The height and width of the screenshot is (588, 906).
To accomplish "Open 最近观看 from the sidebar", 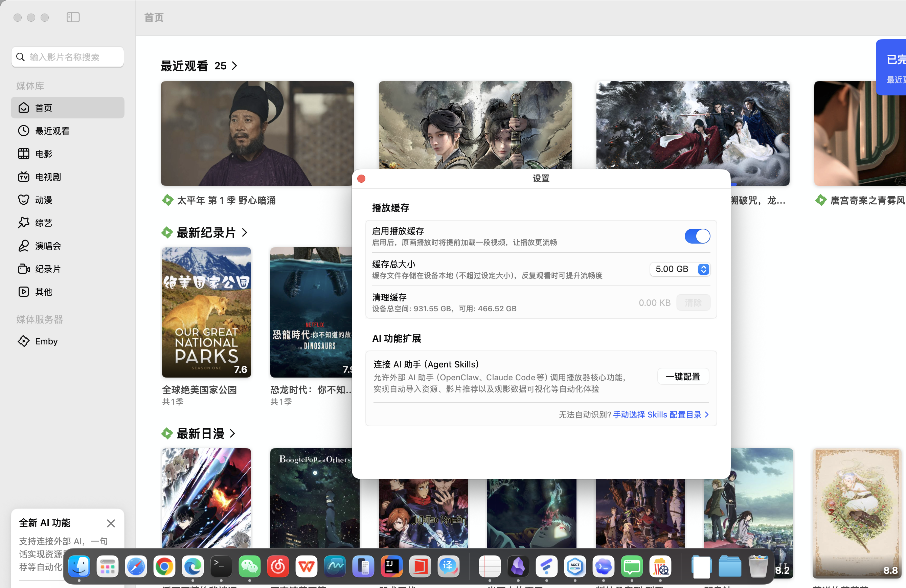I will pos(68,131).
